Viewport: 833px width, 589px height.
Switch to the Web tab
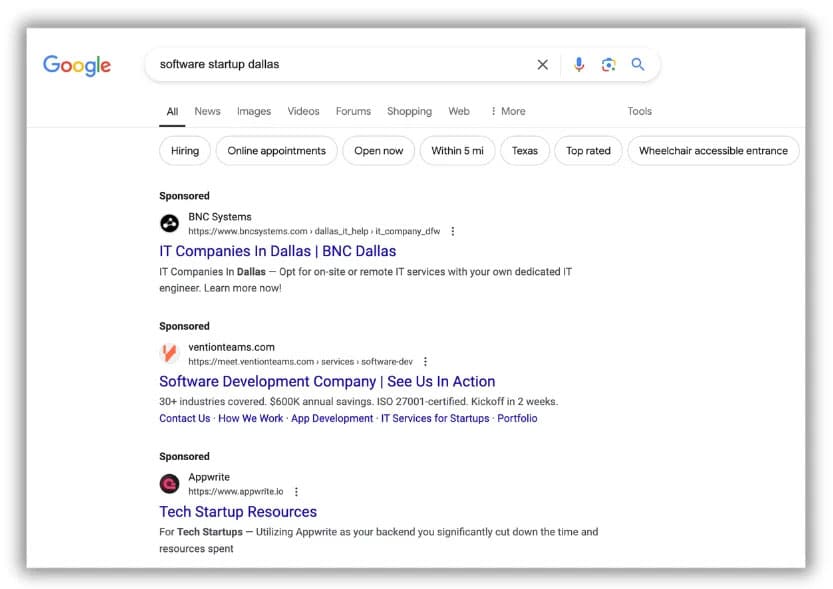point(459,111)
